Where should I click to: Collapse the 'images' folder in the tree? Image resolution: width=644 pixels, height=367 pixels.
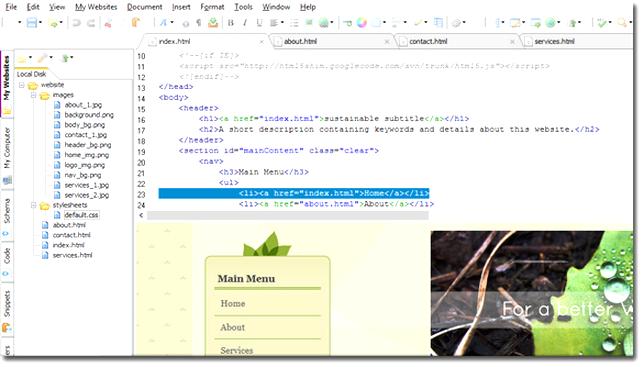pyautogui.click(x=34, y=95)
